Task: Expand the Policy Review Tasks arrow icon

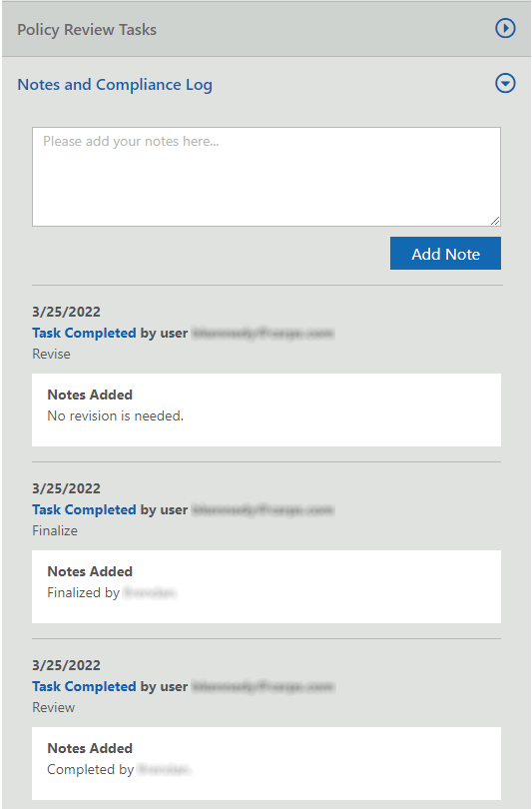Action: click(505, 28)
